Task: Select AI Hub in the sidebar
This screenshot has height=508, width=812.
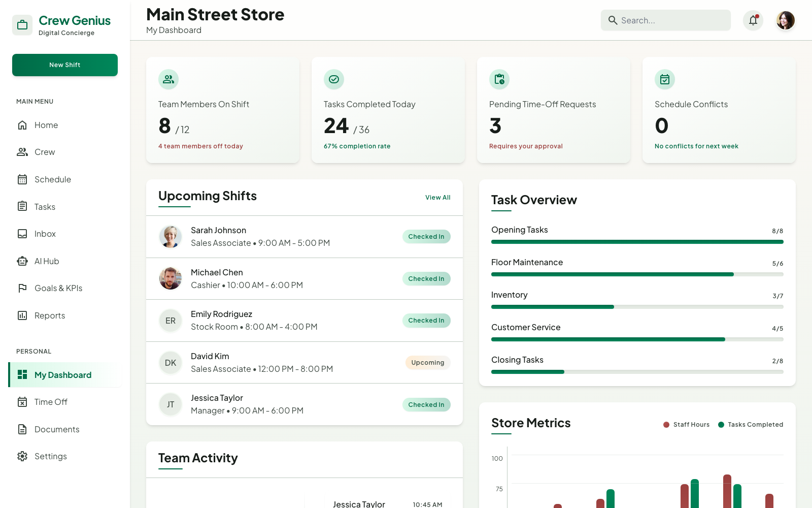Action: [x=65, y=261]
